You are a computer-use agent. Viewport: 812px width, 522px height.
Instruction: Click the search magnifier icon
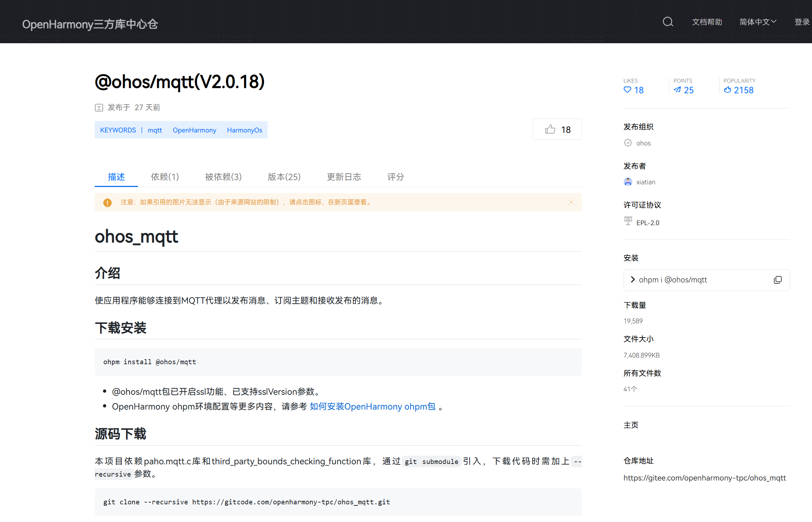point(668,22)
